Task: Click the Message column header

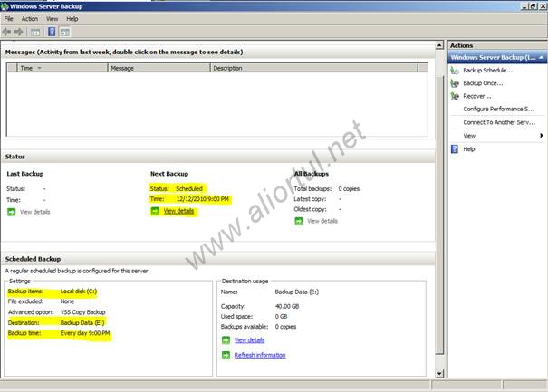Action: (159, 68)
